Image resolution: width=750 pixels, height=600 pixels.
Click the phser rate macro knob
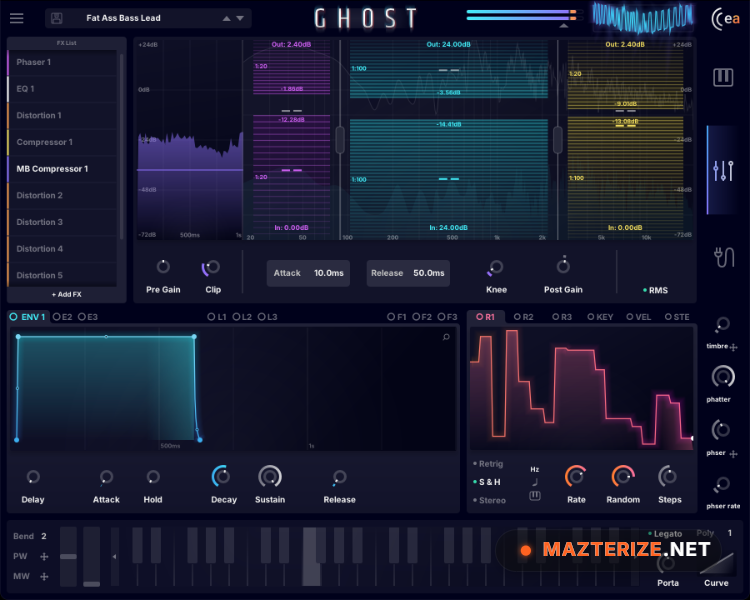[721, 484]
